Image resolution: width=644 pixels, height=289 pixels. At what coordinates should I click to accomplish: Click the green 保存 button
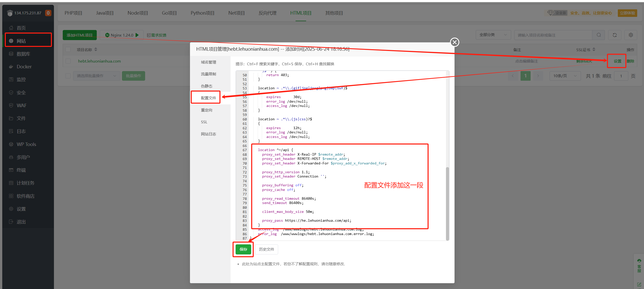coord(243,249)
